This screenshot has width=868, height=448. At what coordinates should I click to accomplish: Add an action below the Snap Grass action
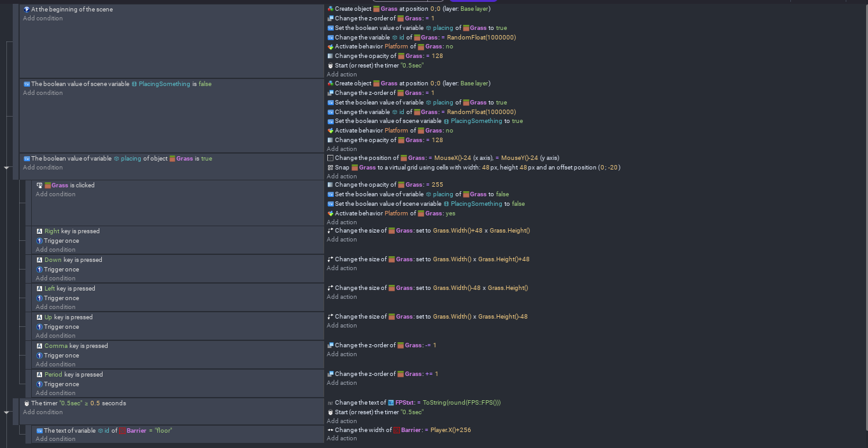(341, 177)
